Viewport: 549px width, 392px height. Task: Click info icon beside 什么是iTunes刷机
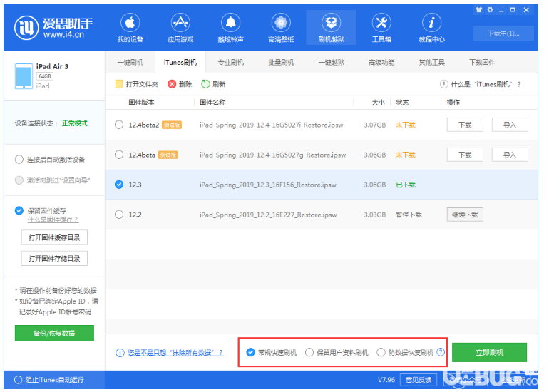pyautogui.click(x=443, y=84)
